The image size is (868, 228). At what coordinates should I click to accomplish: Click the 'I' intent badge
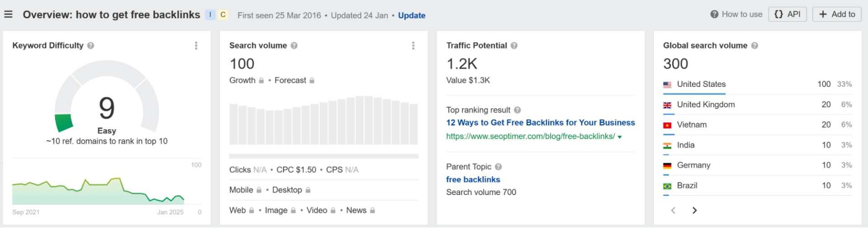[210, 15]
